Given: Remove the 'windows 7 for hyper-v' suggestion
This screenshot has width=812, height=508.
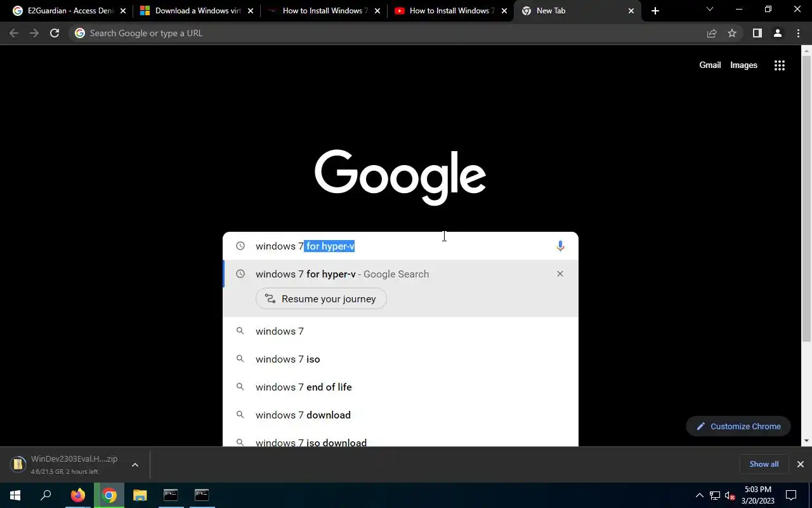Looking at the screenshot, I should [x=560, y=274].
